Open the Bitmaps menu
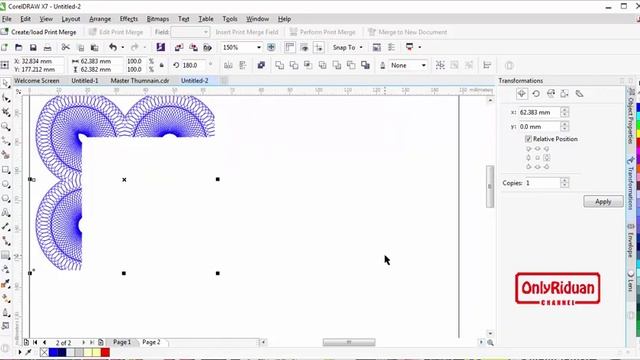The width and height of the screenshot is (640, 360). point(158,19)
